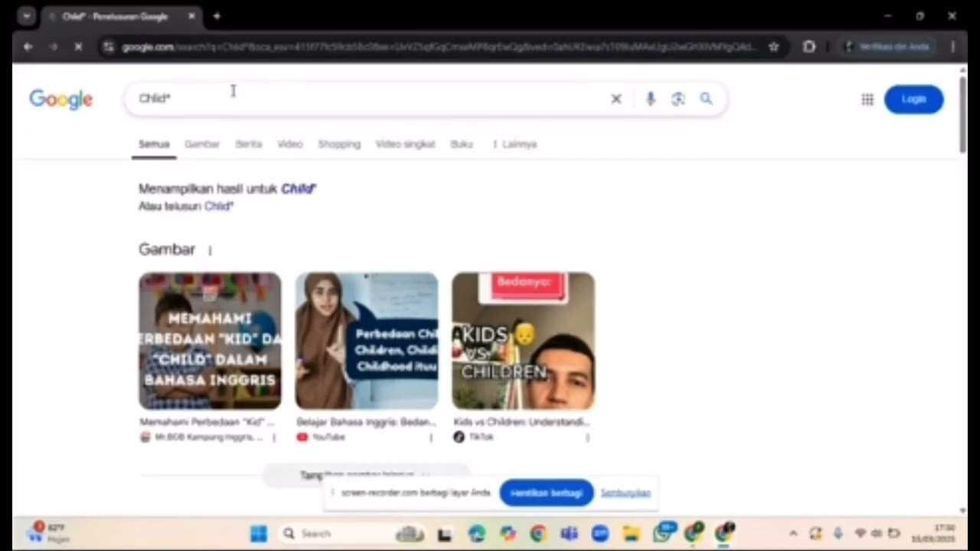Image resolution: width=980 pixels, height=551 pixels.
Task: Open Microsoft Edge from taskbar
Action: pos(477,533)
